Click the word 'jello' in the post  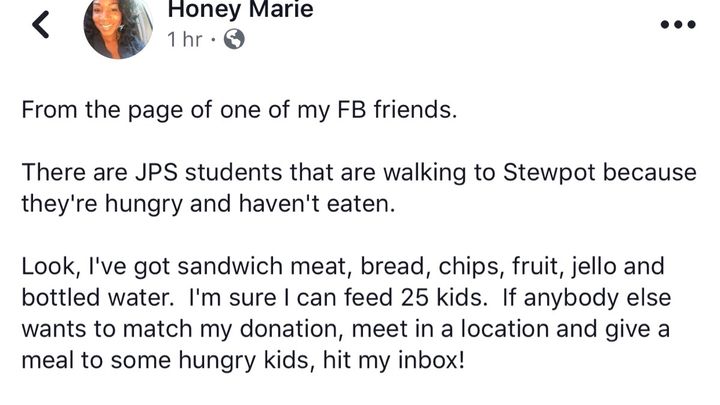(593, 267)
